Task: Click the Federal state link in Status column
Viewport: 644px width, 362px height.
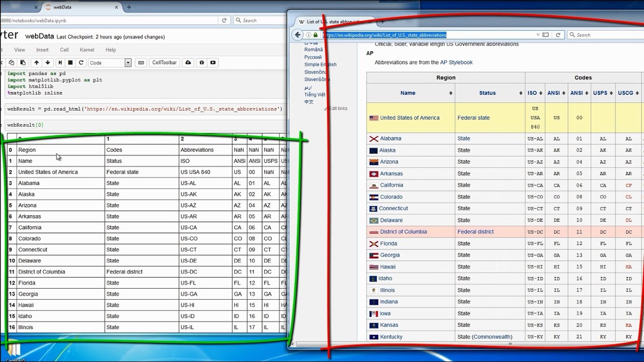Action: pyautogui.click(x=473, y=118)
